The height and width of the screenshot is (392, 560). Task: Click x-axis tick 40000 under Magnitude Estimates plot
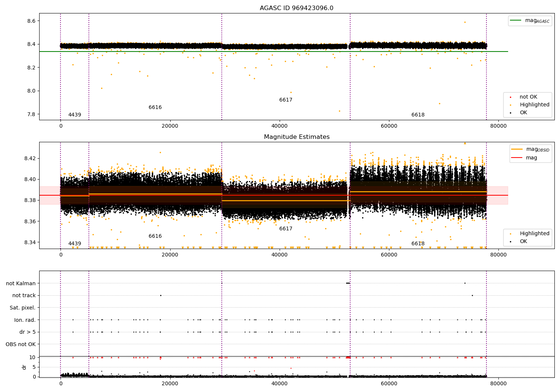tap(279, 255)
